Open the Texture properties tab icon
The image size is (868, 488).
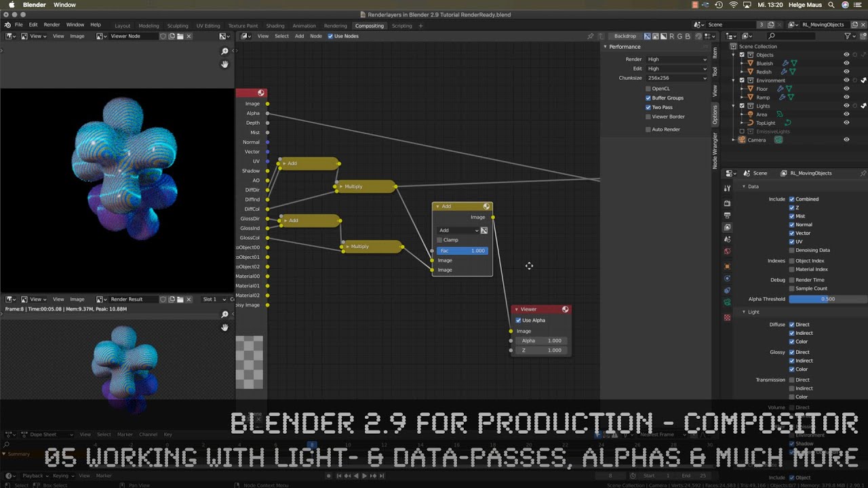(x=727, y=317)
